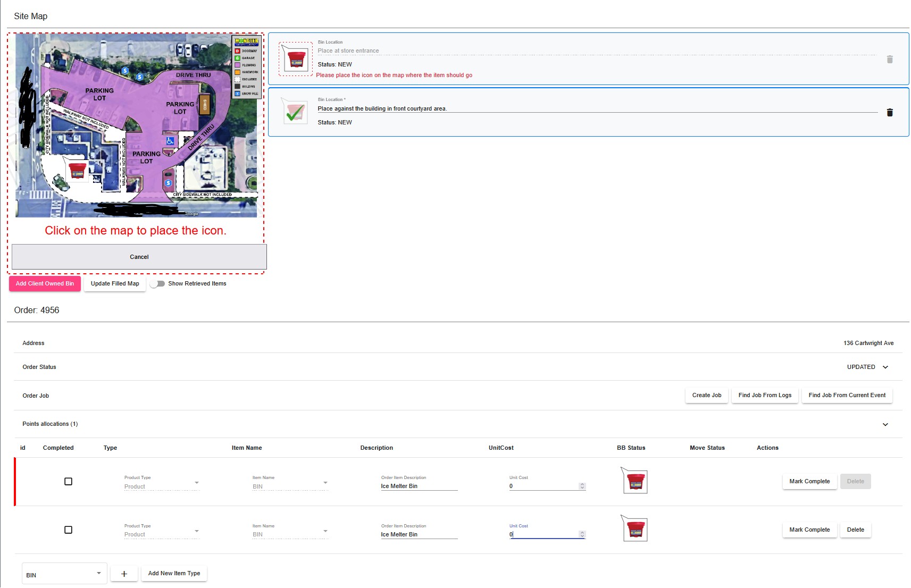Check the Completed box in the first row

point(68,482)
